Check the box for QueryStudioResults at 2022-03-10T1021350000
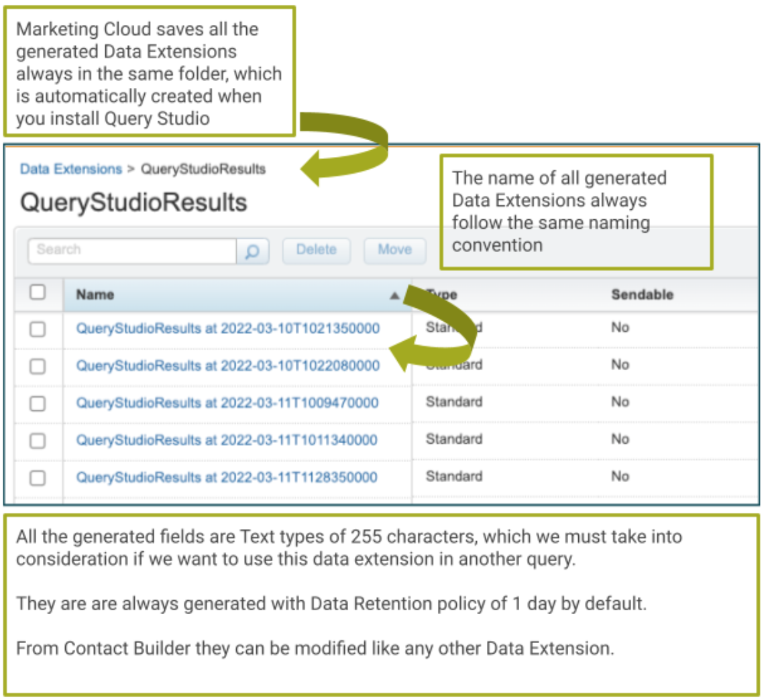The width and height of the screenshot is (766, 700). [x=38, y=329]
